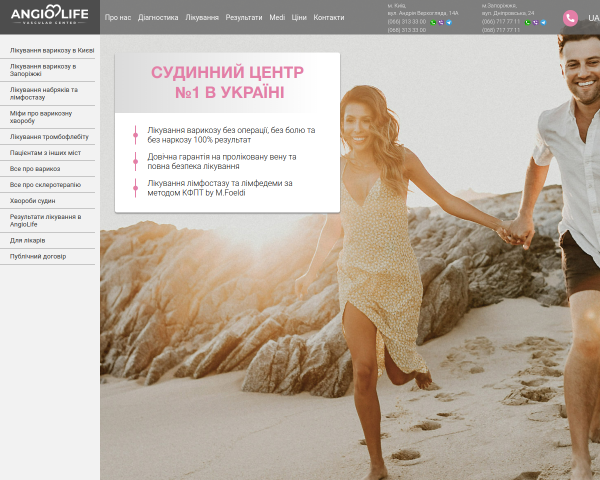Open Telegram icon for the Kyiv number

tap(449, 22)
